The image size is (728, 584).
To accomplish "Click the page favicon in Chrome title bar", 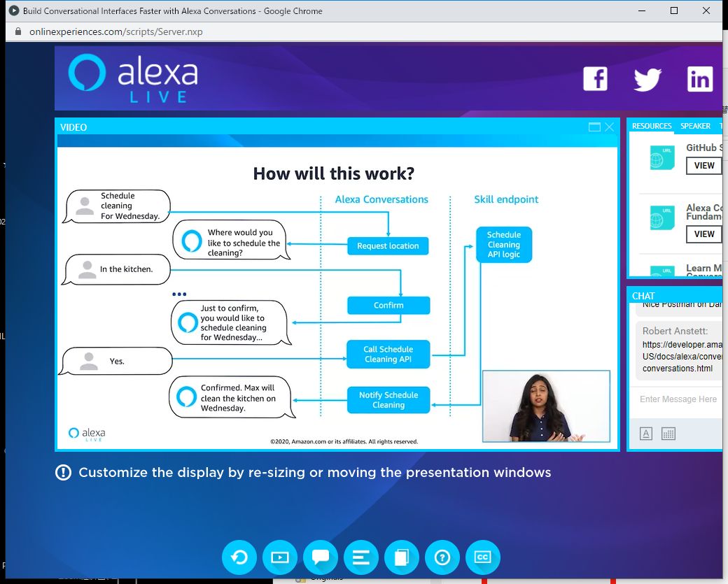I will tap(14, 10).
